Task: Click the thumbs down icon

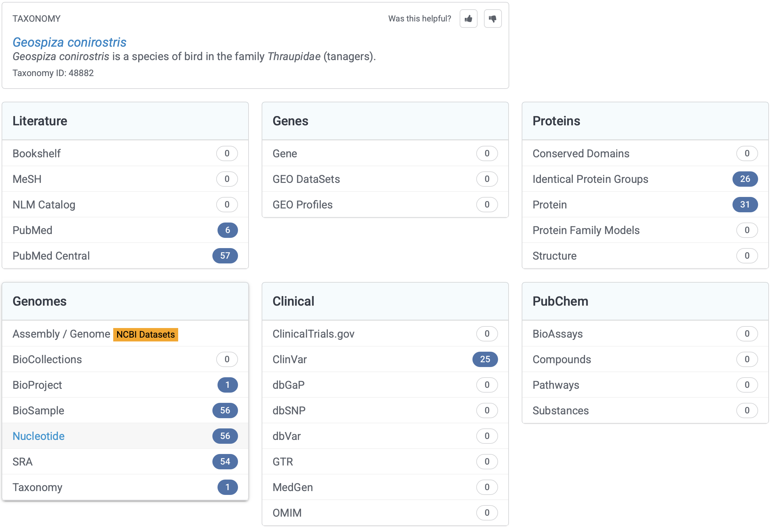Action: point(493,19)
